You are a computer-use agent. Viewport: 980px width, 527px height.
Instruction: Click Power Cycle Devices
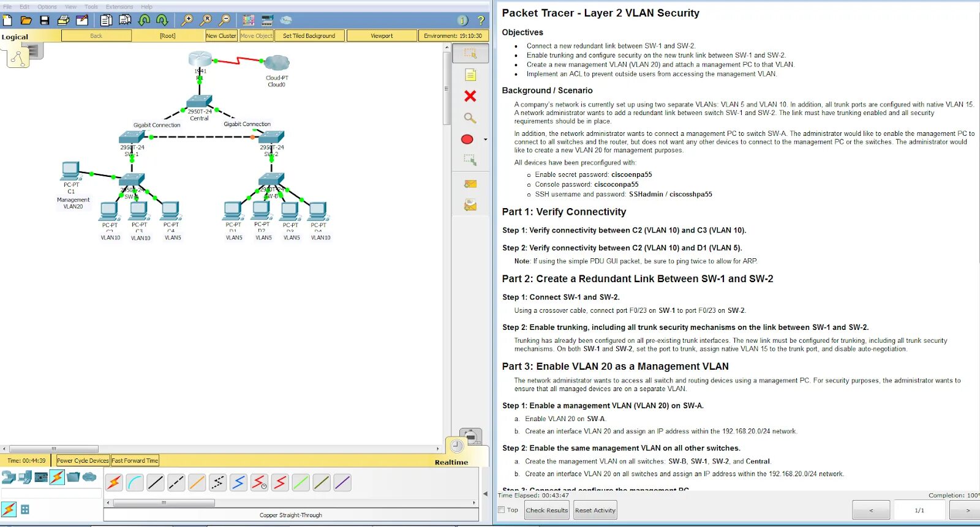tap(83, 460)
